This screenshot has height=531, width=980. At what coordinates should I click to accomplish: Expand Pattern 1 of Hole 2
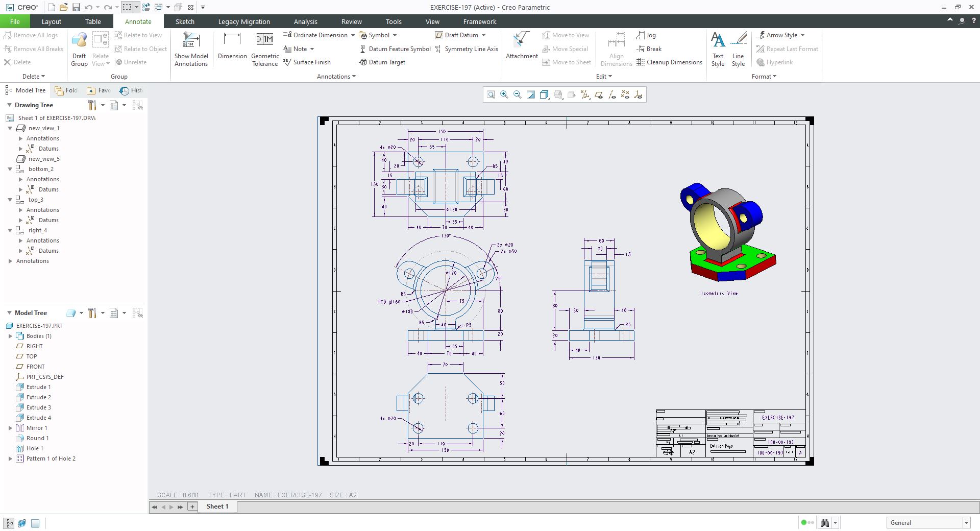pyautogui.click(x=10, y=458)
